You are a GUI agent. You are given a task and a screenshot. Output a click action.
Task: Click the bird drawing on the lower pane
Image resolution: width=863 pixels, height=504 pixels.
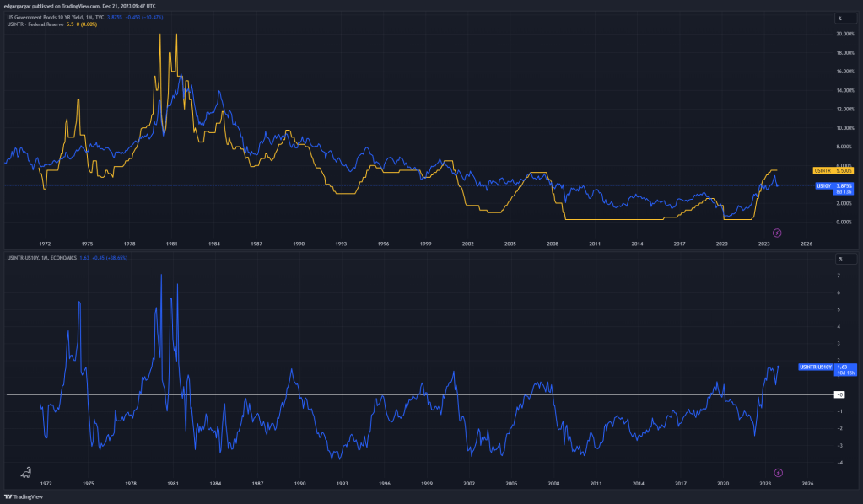point(25,473)
